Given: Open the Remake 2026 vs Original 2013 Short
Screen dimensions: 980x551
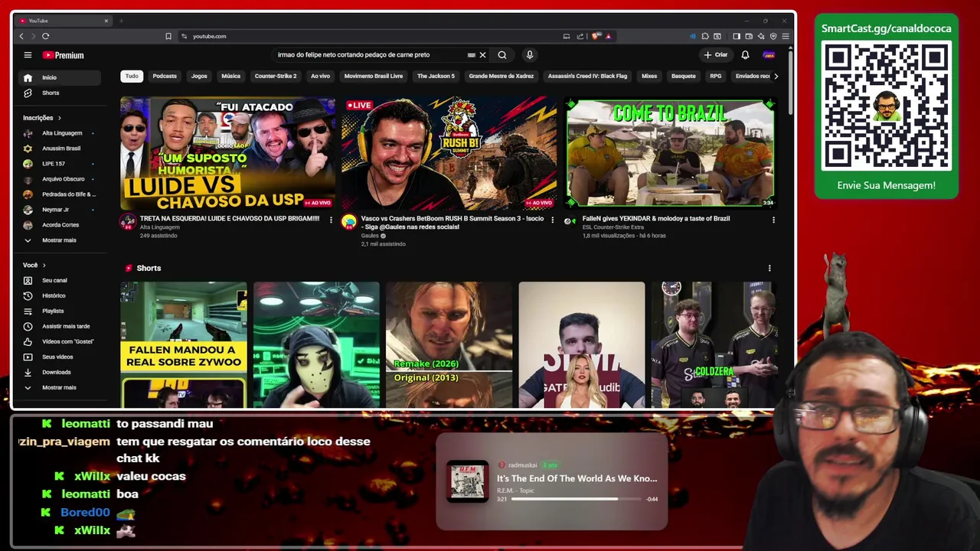Looking at the screenshot, I should point(449,344).
